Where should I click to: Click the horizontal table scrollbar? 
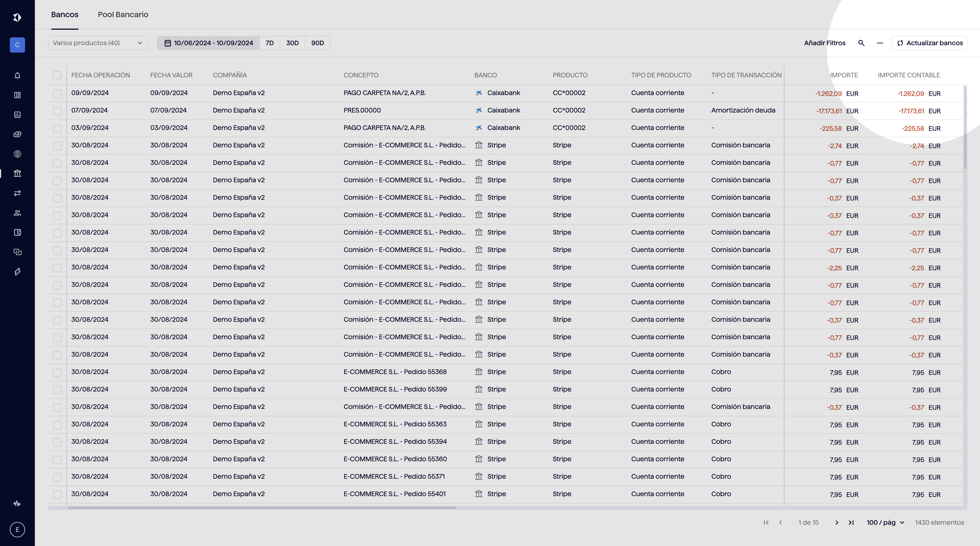click(x=261, y=508)
